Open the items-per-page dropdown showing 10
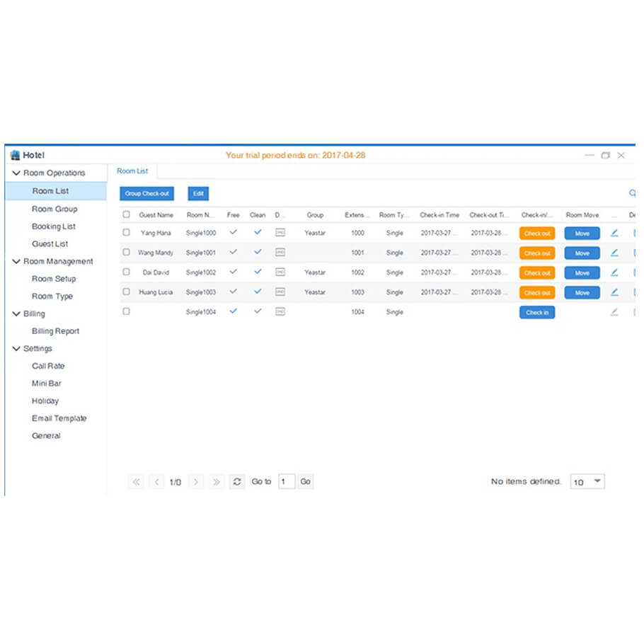 [x=587, y=482]
